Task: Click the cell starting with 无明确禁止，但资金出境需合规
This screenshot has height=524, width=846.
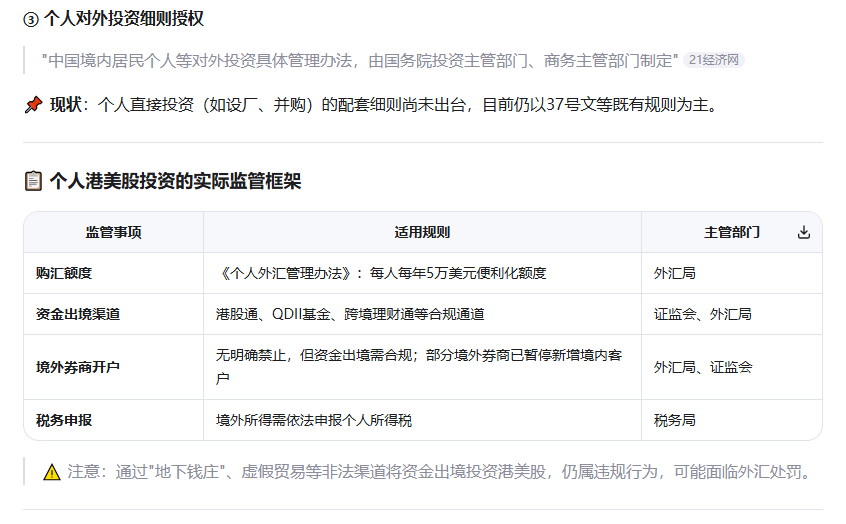Action: pos(422,367)
